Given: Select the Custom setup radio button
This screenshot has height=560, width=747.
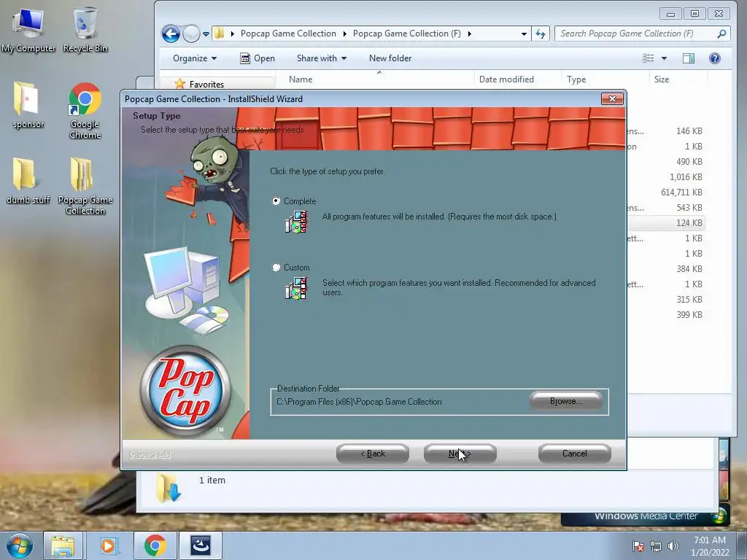Looking at the screenshot, I should point(276,267).
